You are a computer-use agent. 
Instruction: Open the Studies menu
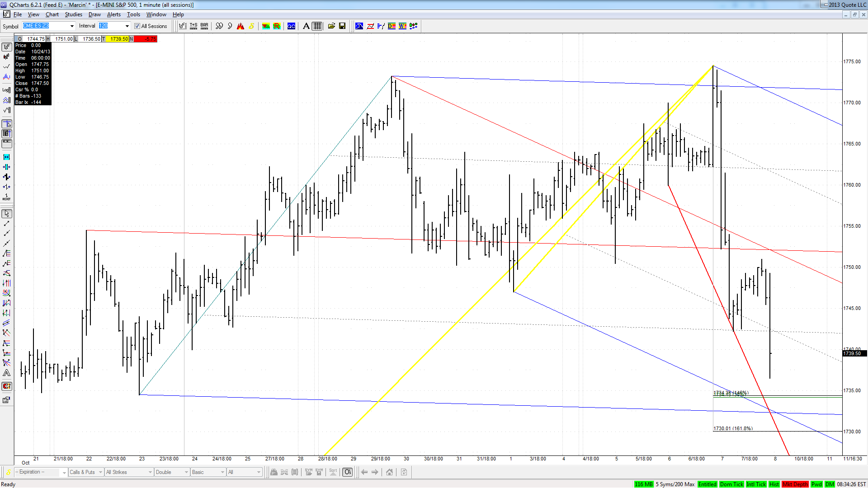tap(74, 14)
